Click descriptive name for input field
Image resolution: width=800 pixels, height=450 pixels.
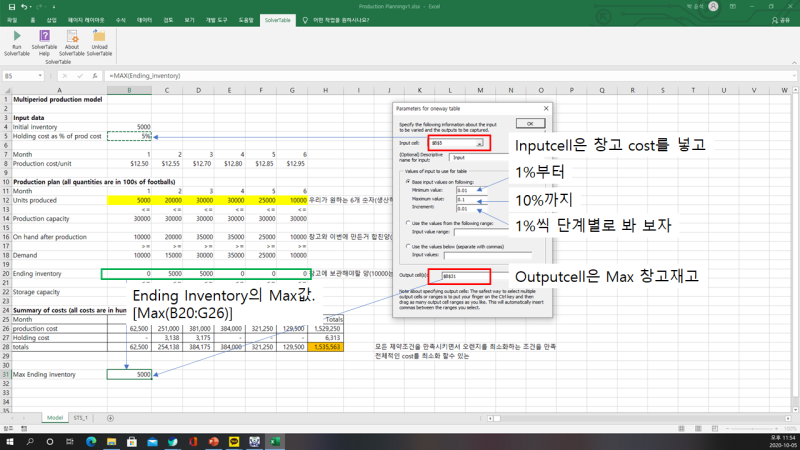click(x=480, y=158)
